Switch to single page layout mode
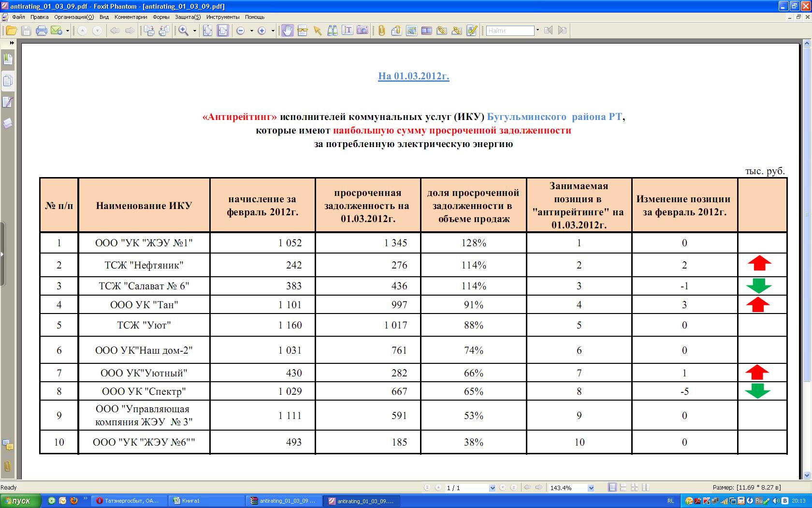This screenshot has height=508, width=812. pyautogui.click(x=612, y=488)
